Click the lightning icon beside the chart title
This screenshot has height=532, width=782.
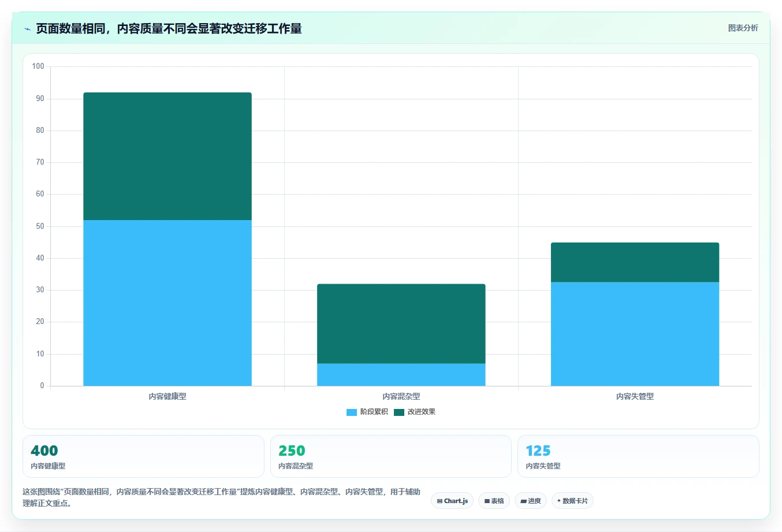tap(27, 29)
